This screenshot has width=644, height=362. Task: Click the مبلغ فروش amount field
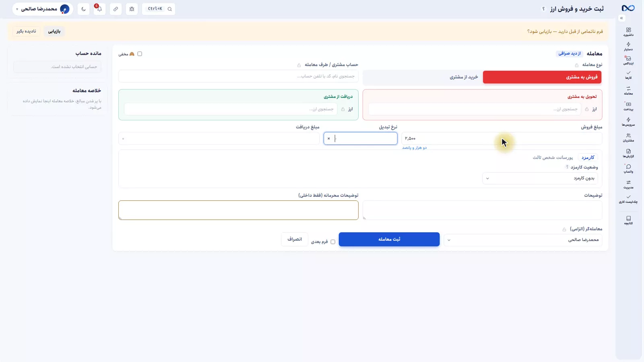(502, 138)
